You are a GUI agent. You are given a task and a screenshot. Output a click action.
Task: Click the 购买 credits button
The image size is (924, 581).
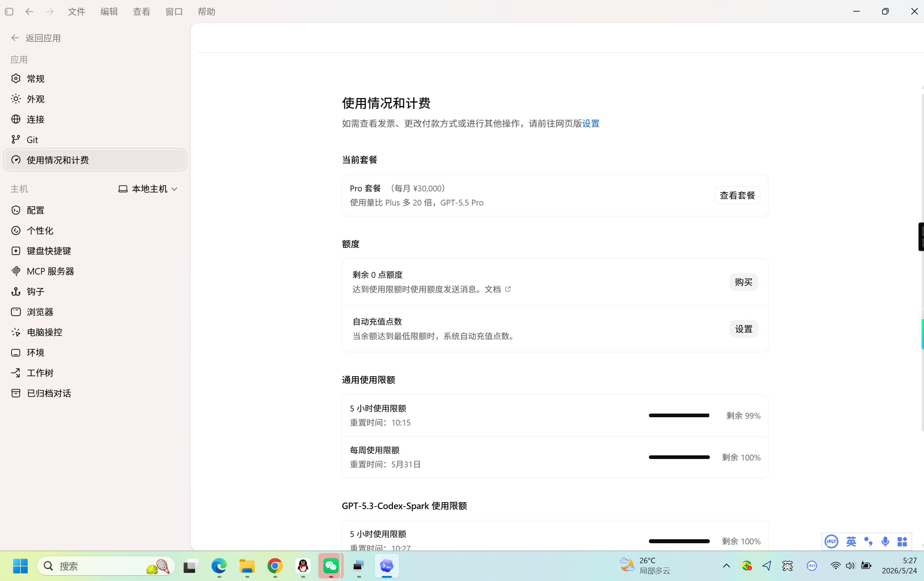[x=743, y=282]
